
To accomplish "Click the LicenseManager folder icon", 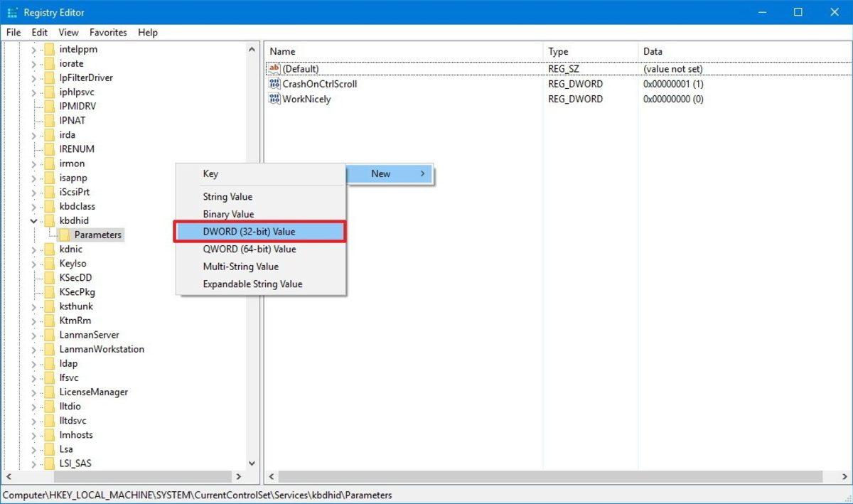I will (48, 392).
